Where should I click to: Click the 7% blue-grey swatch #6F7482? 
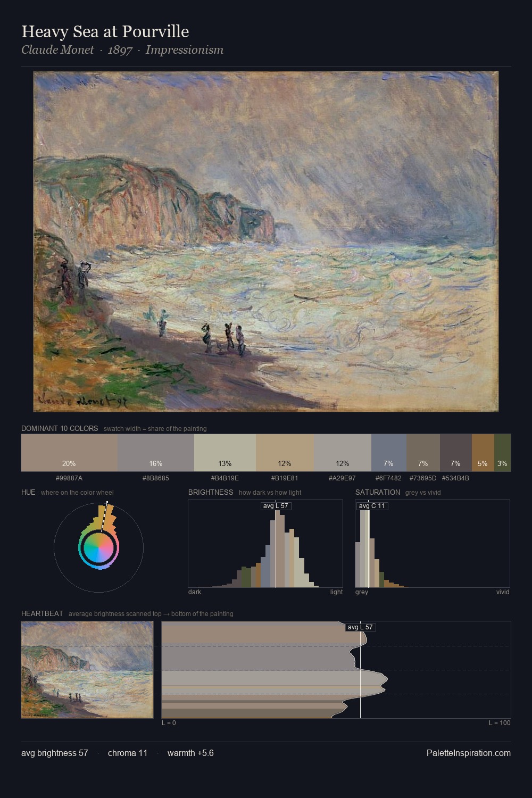click(389, 453)
